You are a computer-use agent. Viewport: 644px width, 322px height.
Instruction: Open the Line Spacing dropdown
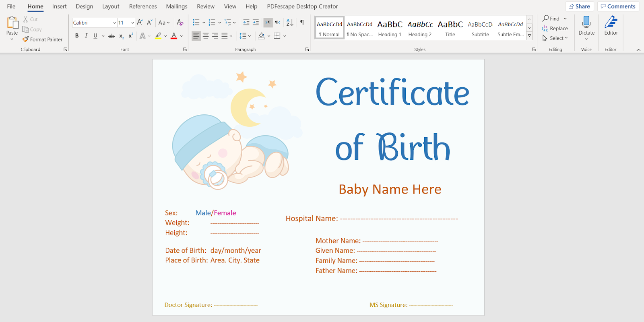(x=245, y=36)
